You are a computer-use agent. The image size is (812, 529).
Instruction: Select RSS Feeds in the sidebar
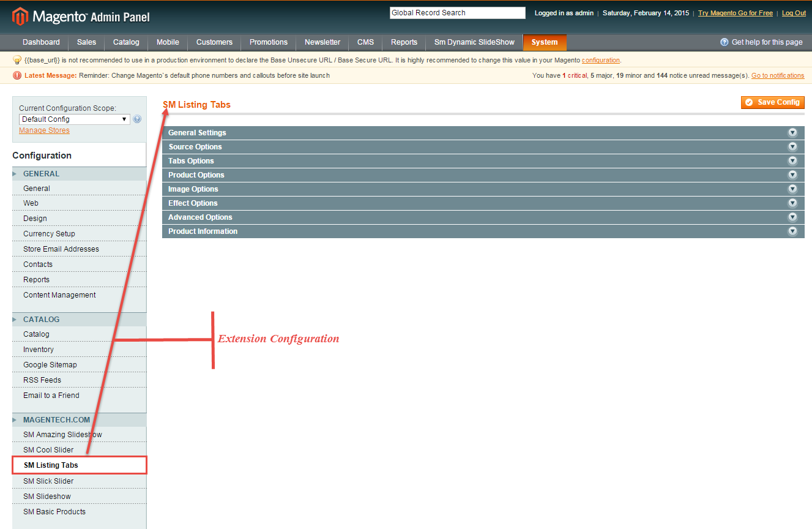click(x=79, y=380)
